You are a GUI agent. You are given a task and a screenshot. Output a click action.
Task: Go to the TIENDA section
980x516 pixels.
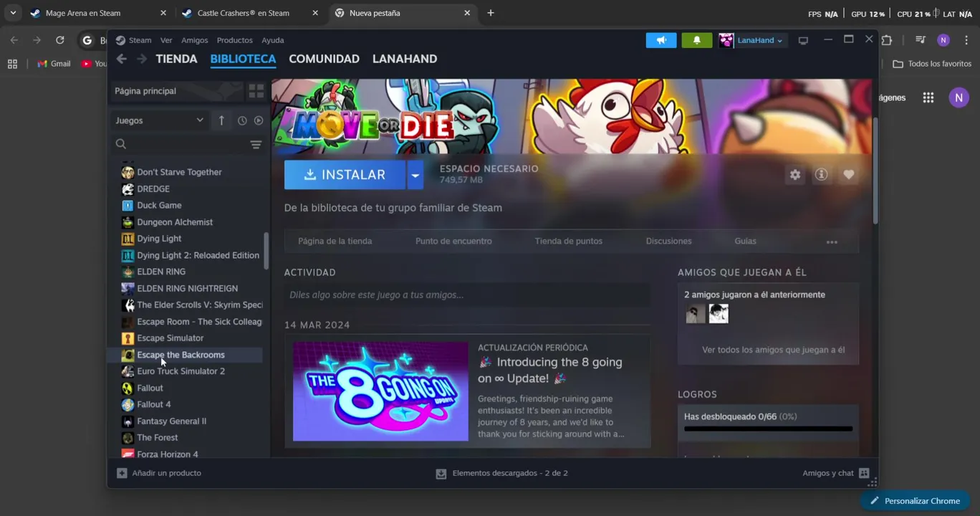[176, 59]
